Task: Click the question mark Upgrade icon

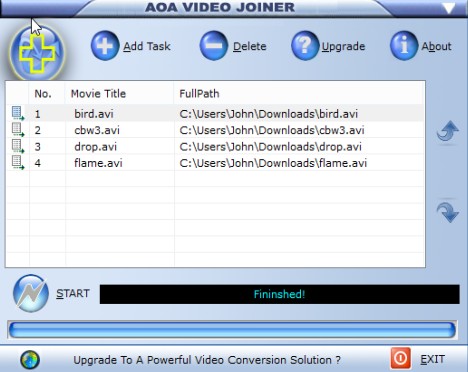Action: [x=305, y=46]
